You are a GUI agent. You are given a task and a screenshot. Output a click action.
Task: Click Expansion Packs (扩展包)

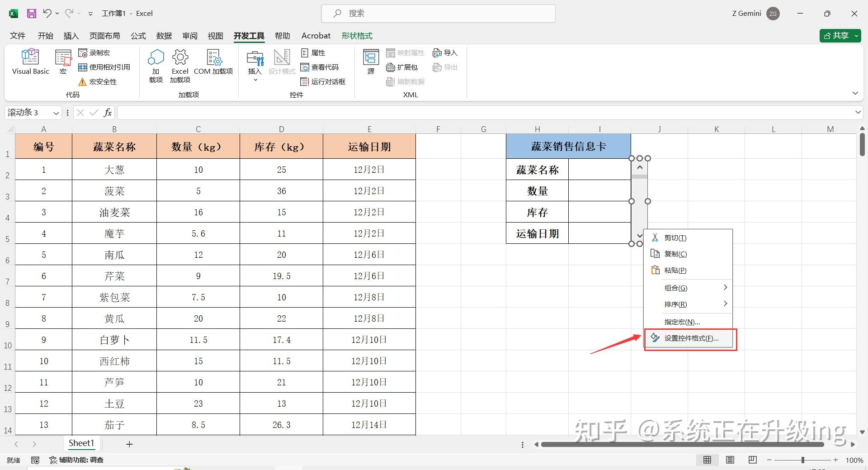tap(402, 67)
